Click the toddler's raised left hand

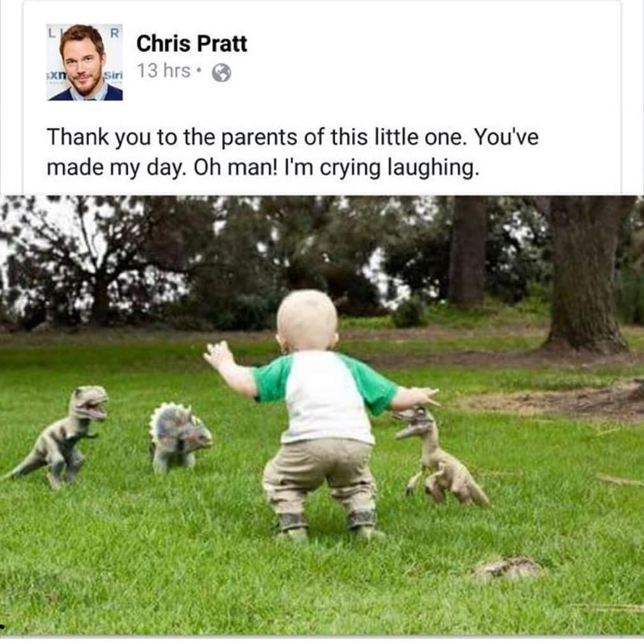click(x=218, y=354)
